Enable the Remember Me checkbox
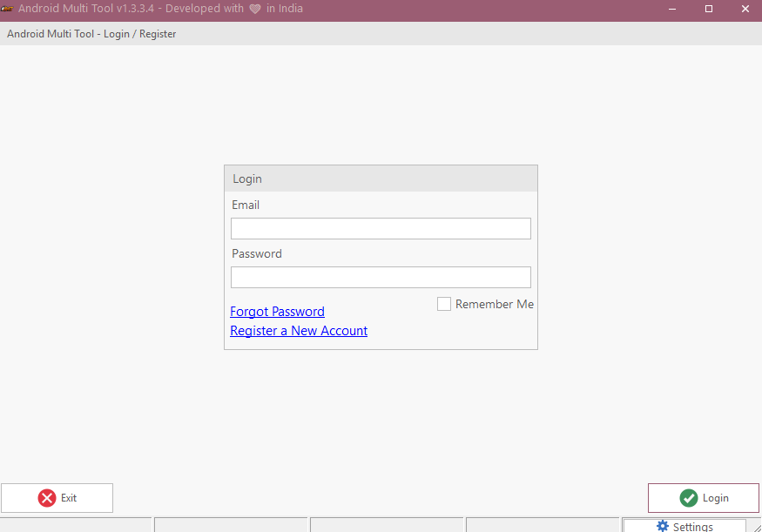This screenshot has width=762, height=532. [x=444, y=304]
